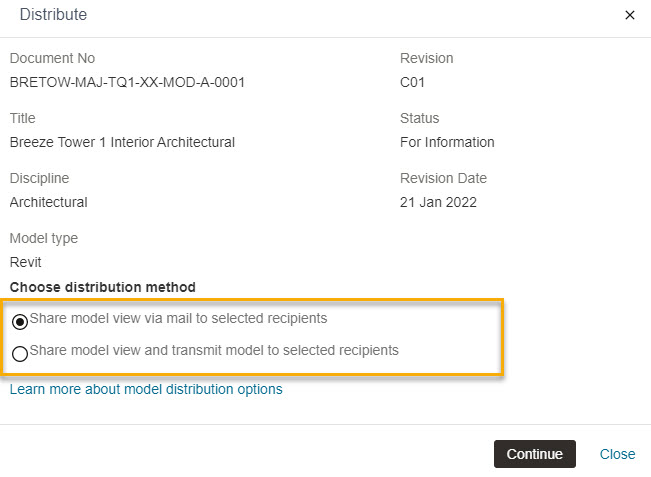Open the Learn more about model distribution options link
The image size is (651, 477).
pyautogui.click(x=146, y=389)
